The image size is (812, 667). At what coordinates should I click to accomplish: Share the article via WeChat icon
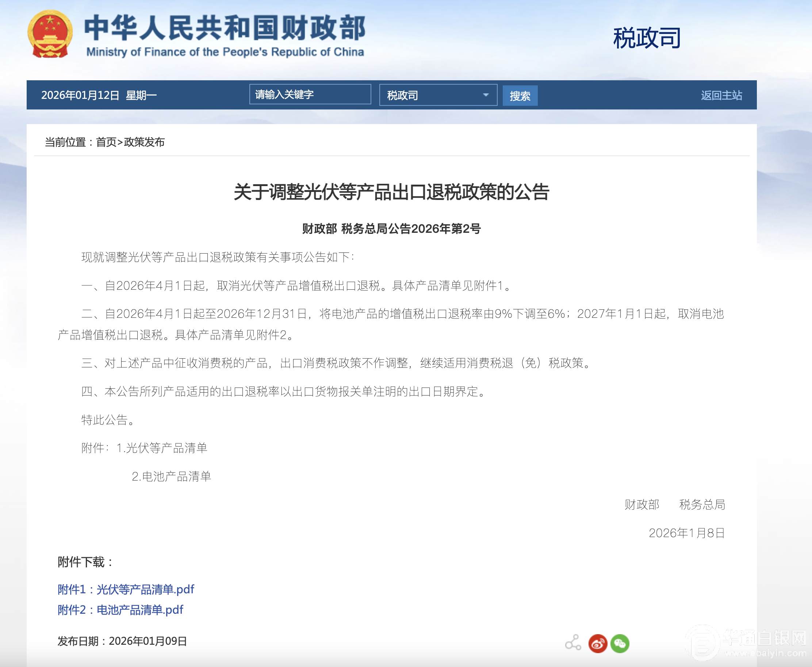[620, 643]
